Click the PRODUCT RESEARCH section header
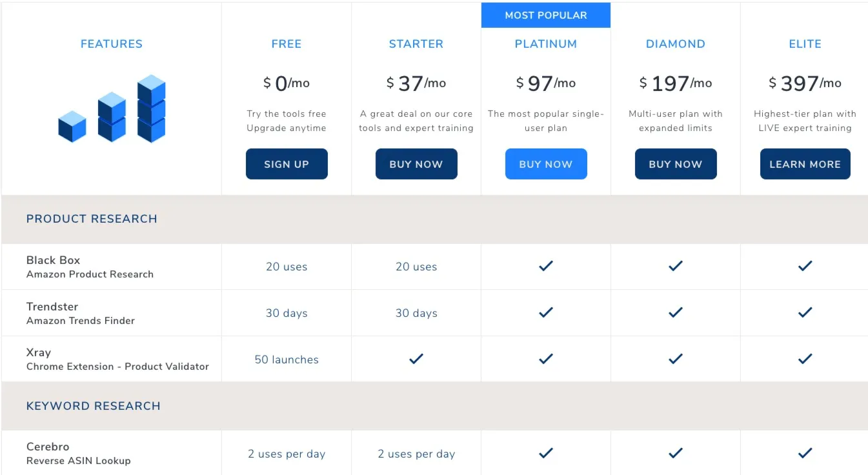 tap(92, 219)
